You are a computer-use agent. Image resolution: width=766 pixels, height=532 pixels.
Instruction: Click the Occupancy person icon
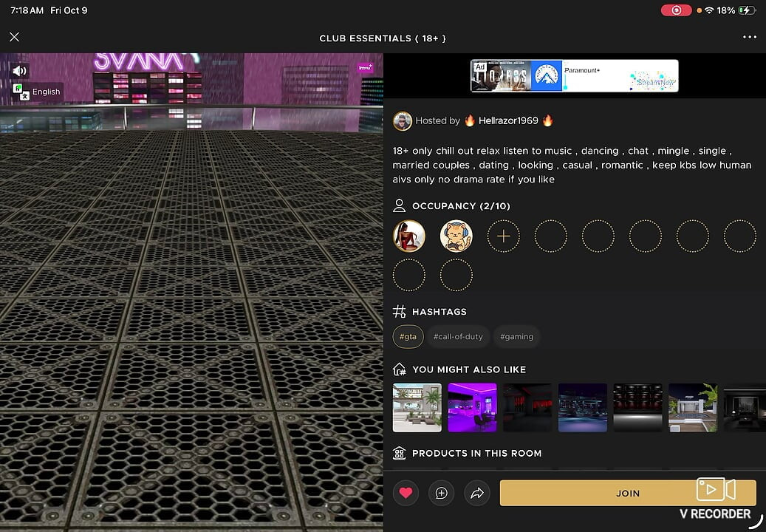point(399,205)
